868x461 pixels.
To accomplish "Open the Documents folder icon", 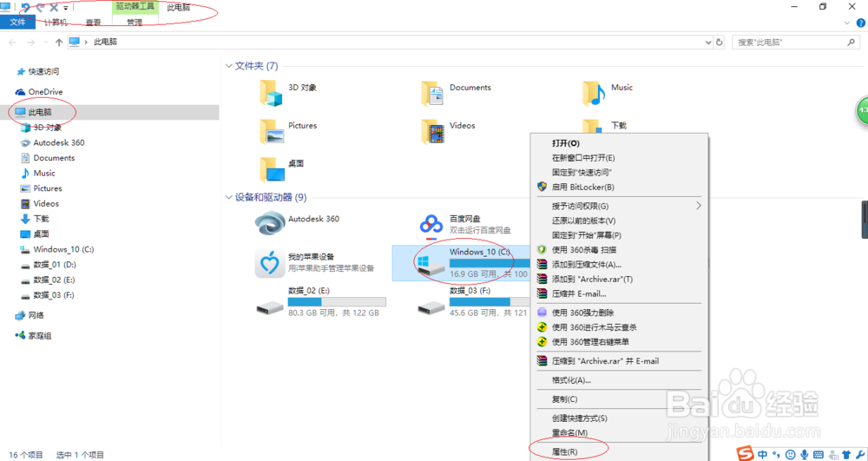I will 432,93.
